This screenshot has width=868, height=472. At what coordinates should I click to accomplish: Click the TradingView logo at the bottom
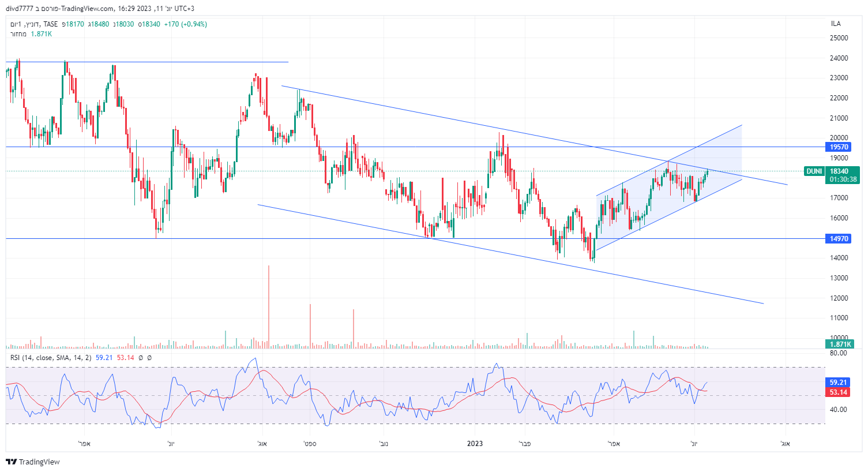(x=33, y=462)
